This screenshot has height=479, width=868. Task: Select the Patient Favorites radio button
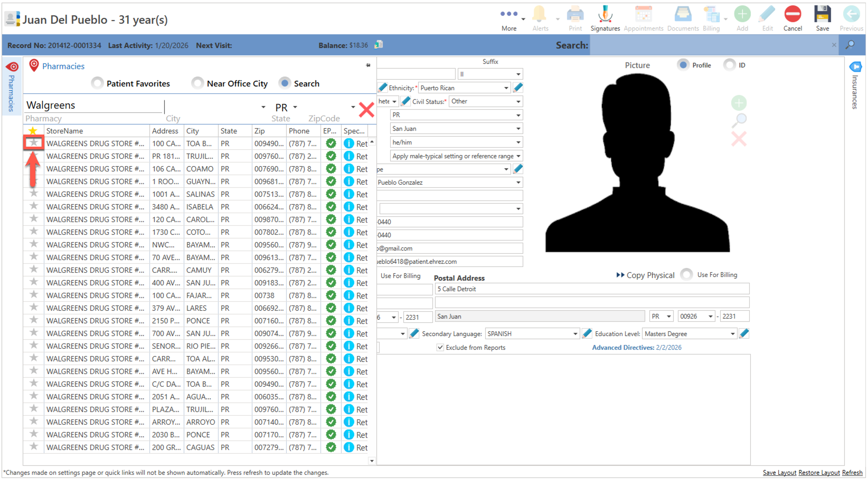click(97, 83)
